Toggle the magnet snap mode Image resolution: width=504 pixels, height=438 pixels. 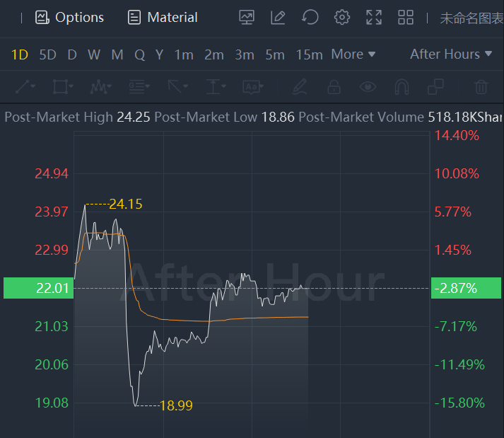point(402,87)
